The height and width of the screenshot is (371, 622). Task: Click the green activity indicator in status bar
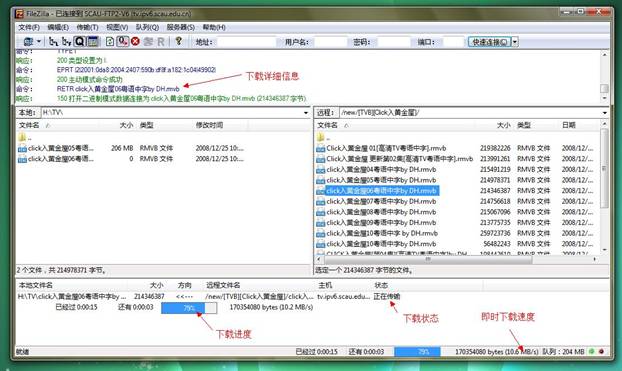[592, 352]
